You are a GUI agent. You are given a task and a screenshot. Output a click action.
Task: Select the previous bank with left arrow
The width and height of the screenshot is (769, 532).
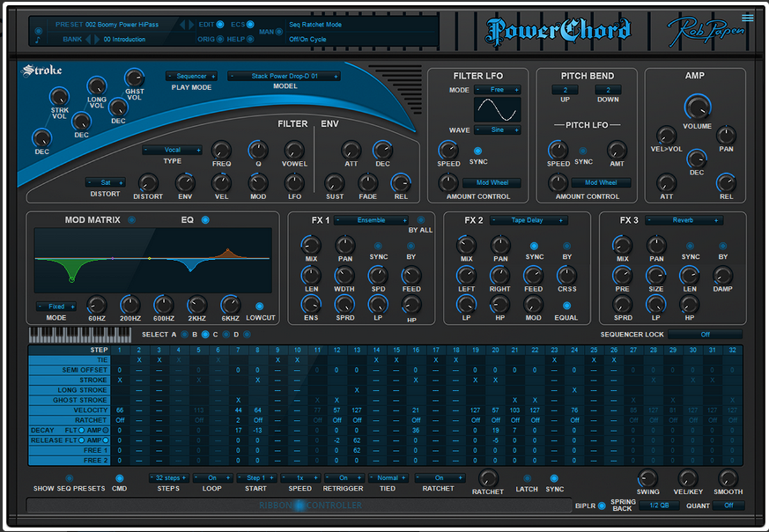pyautogui.click(x=88, y=39)
